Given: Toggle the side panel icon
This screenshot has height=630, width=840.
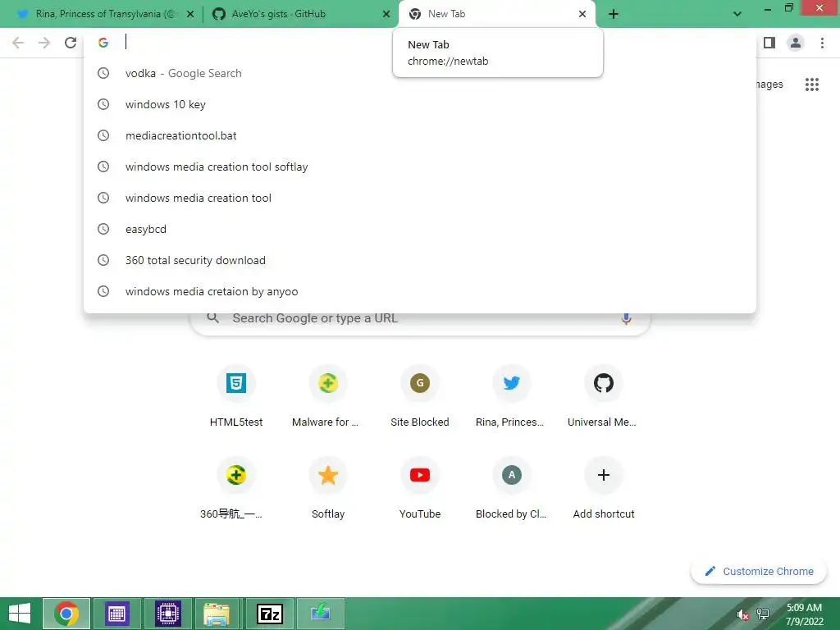Looking at the screenshot, I should [769, 43].
